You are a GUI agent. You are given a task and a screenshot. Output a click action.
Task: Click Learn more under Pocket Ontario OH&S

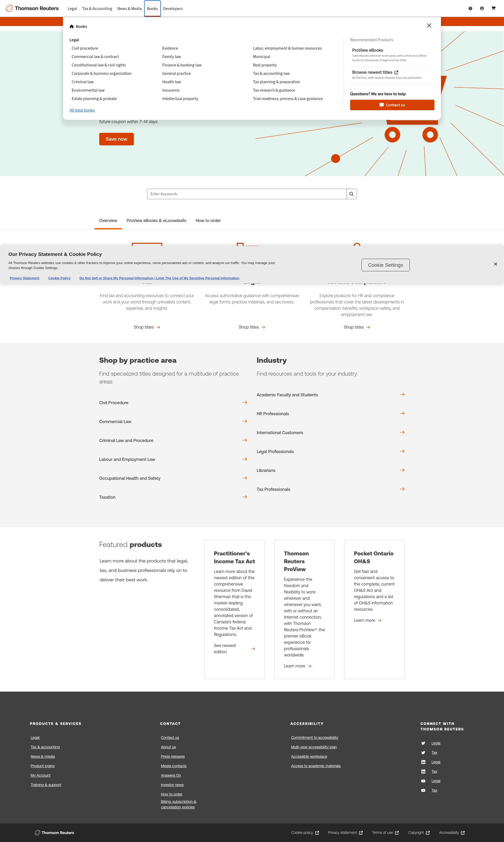(x=367, y=620)
